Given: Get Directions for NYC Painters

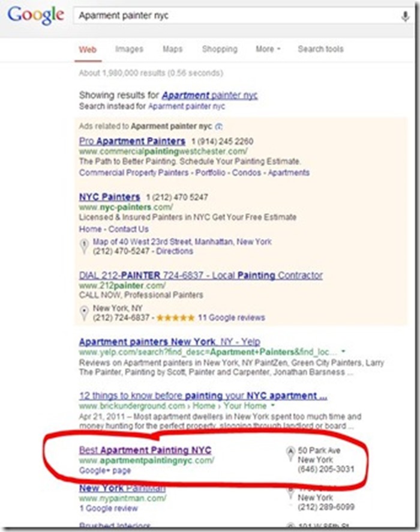Looking at the screenshot, I should click(175, 251).
